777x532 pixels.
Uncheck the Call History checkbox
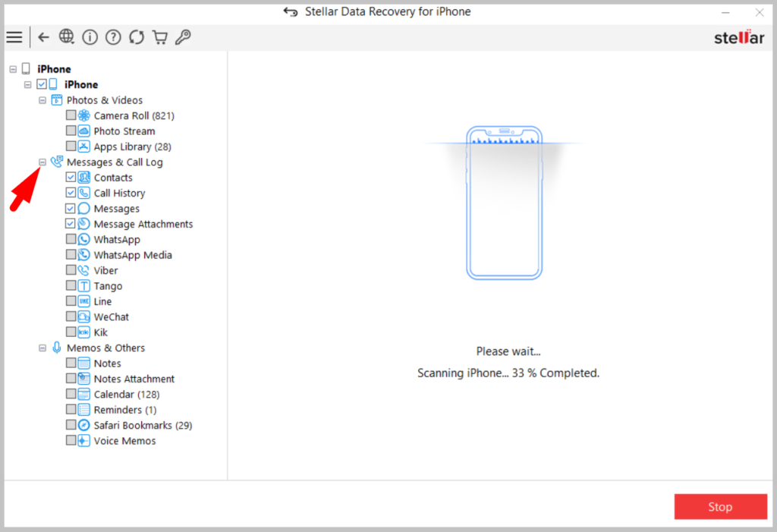(x=71, y=192)
